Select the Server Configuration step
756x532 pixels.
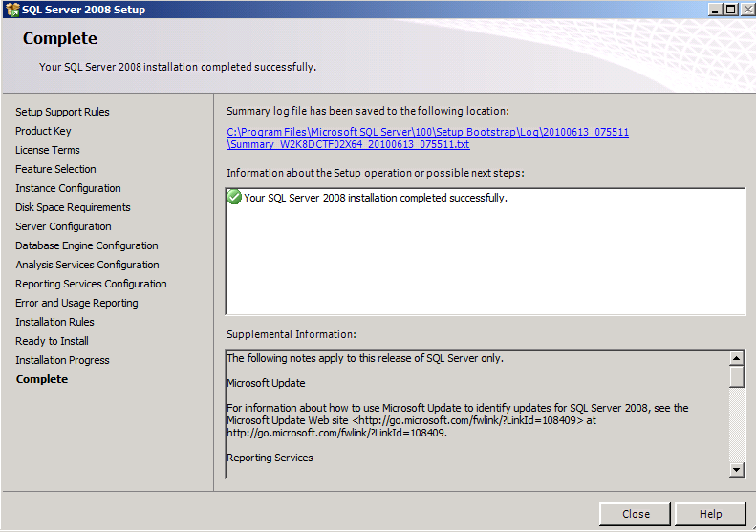(x=63, y=226)
